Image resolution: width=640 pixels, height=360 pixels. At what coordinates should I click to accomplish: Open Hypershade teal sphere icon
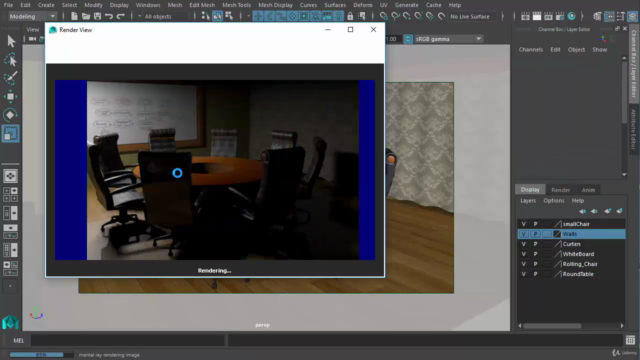pos(571,16)
